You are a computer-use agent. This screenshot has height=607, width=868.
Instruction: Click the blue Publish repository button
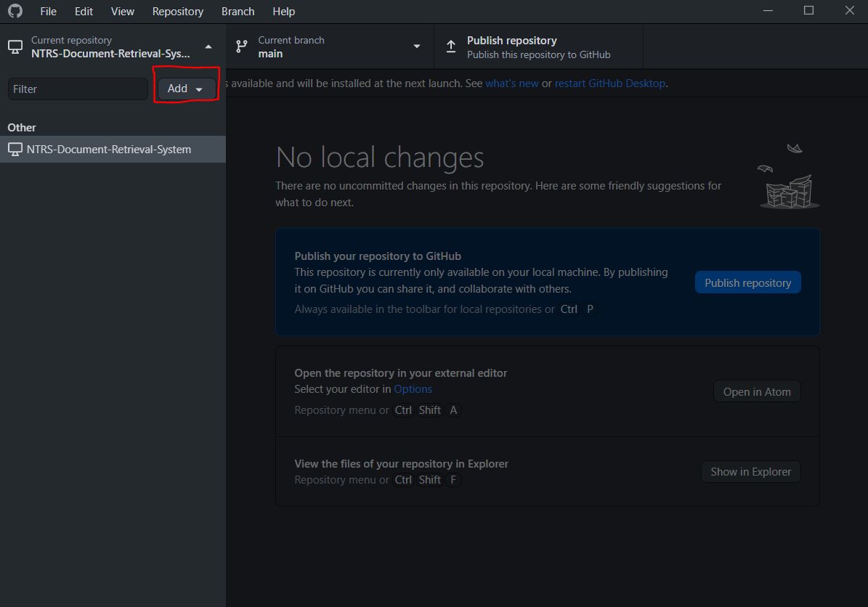point(747,282)
